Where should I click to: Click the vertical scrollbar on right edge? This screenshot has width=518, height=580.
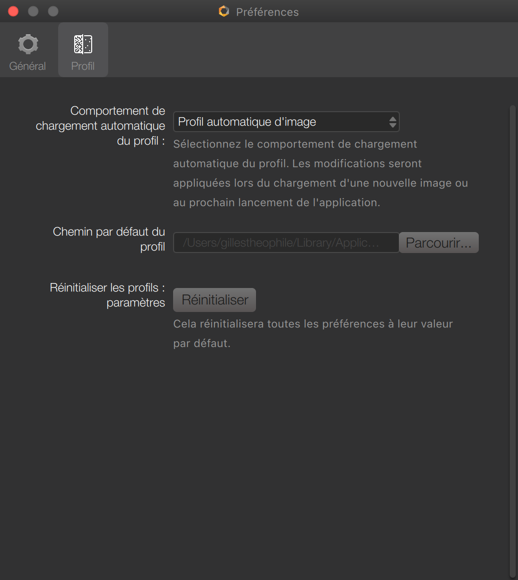[x=513, y=340]
